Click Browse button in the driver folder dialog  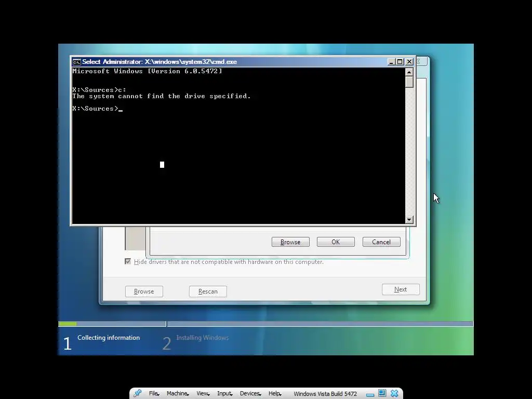coord(290,242)
